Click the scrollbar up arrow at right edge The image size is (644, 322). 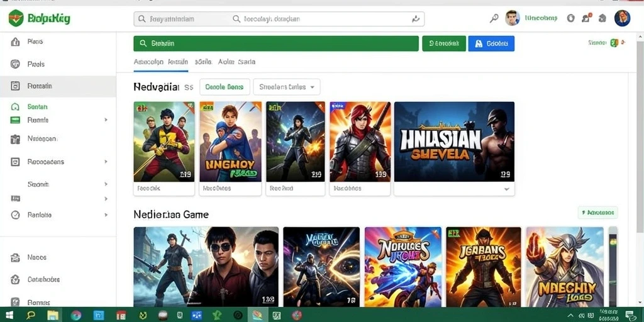[640, 37]
